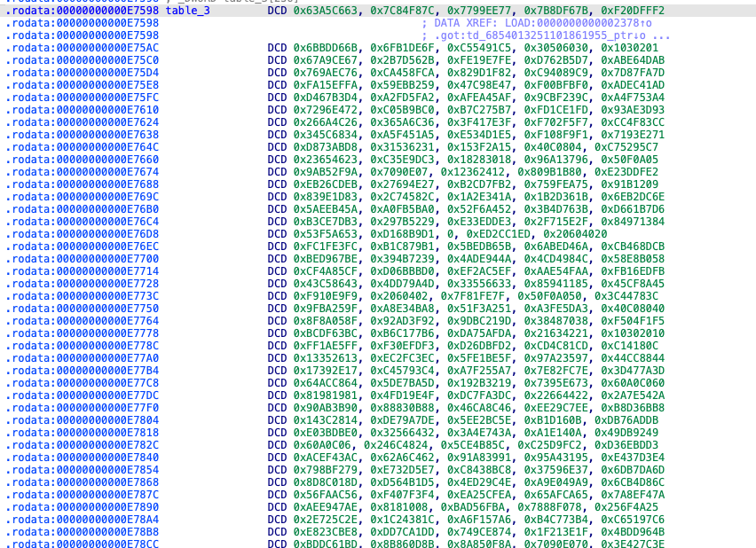756x548 pixels.
Task: Select address .rodata:00000000000E75FC
Action: pos(83,98)
